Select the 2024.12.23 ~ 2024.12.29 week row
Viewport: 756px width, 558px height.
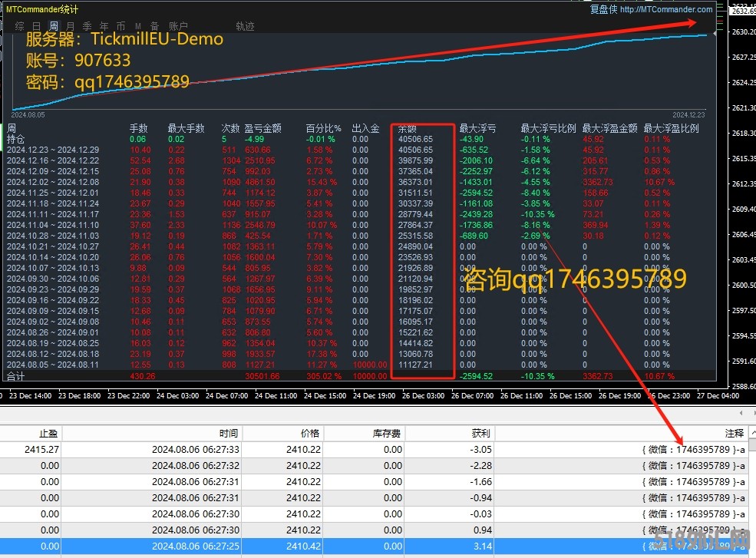click(53, 150)
